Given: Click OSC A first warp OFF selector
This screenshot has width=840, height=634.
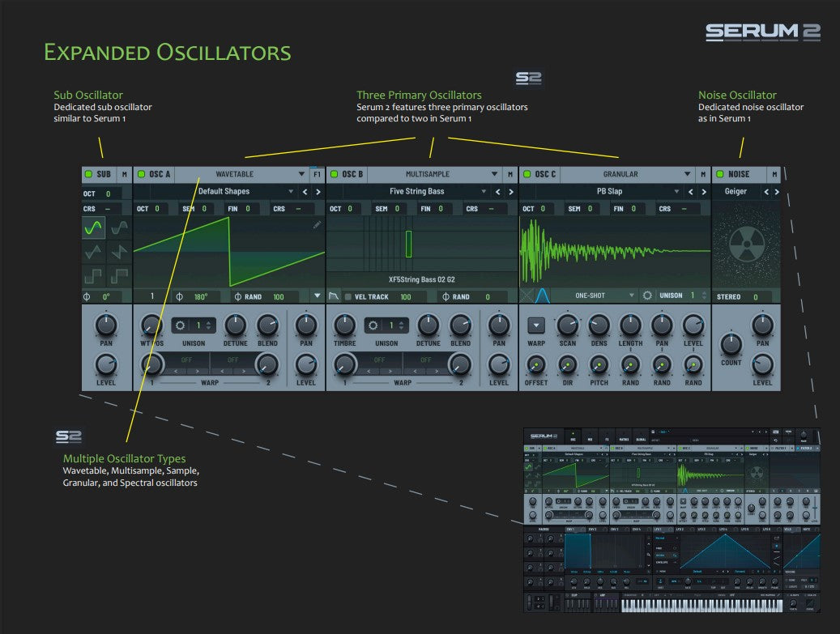Looking at the screenshot, I should point(186,360).
